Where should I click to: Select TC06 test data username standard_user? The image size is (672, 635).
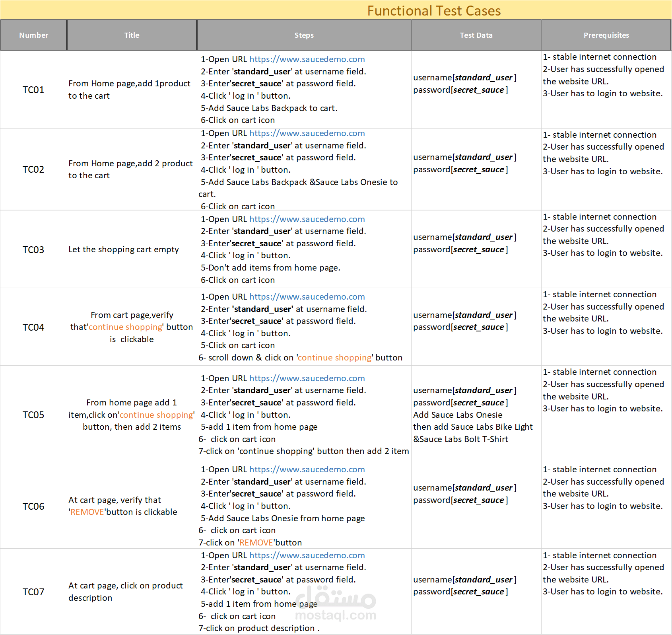click(465, 488)
